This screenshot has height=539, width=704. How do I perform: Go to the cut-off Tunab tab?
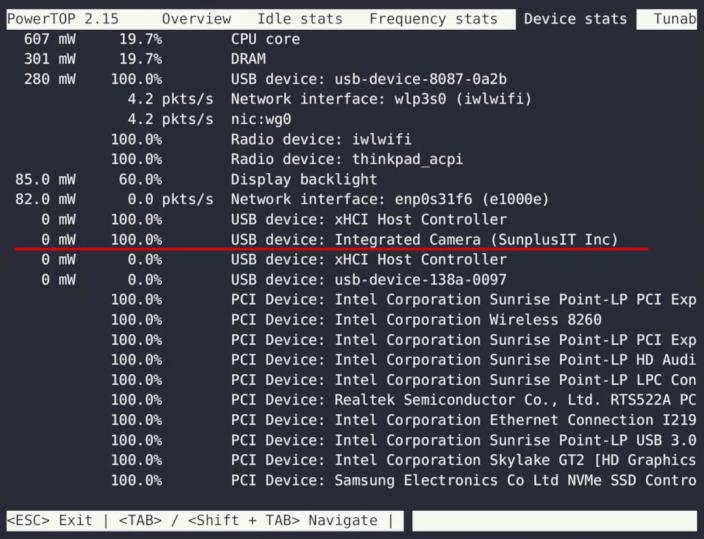pos(674,19)
